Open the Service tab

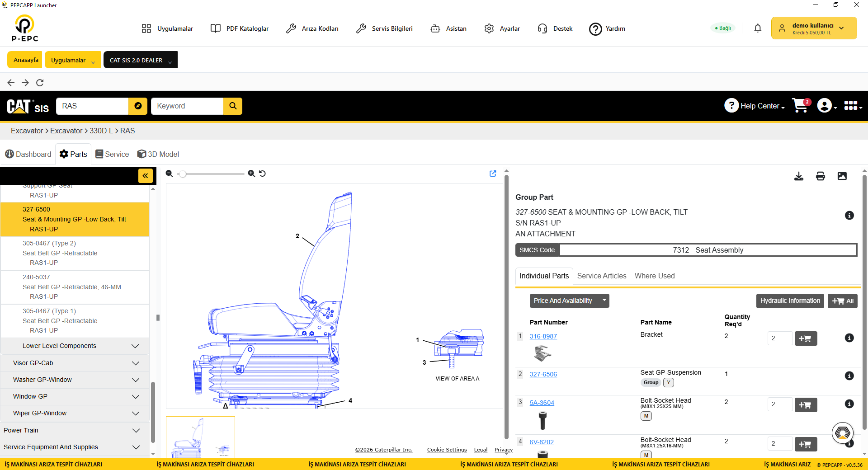[112, 155]
